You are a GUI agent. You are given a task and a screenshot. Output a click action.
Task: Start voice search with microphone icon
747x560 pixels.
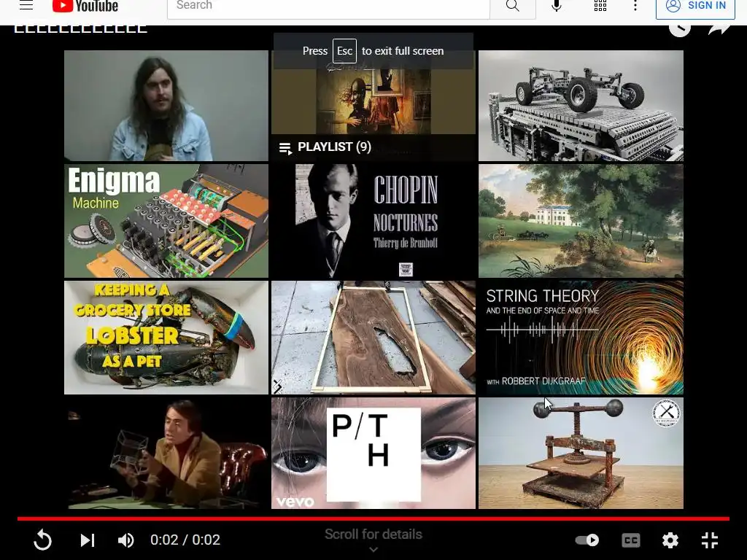pyautogui.click(x=557, y=6)
